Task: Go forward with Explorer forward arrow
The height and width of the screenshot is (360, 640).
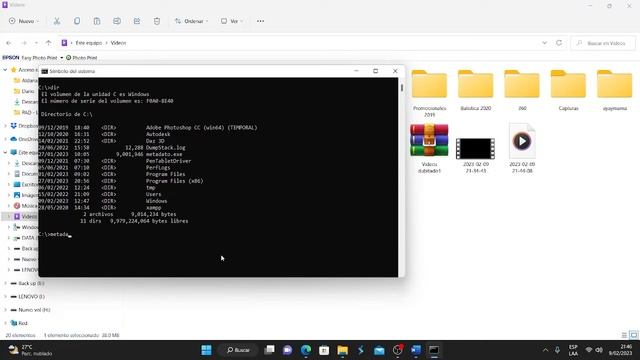Action: (24, 43)
